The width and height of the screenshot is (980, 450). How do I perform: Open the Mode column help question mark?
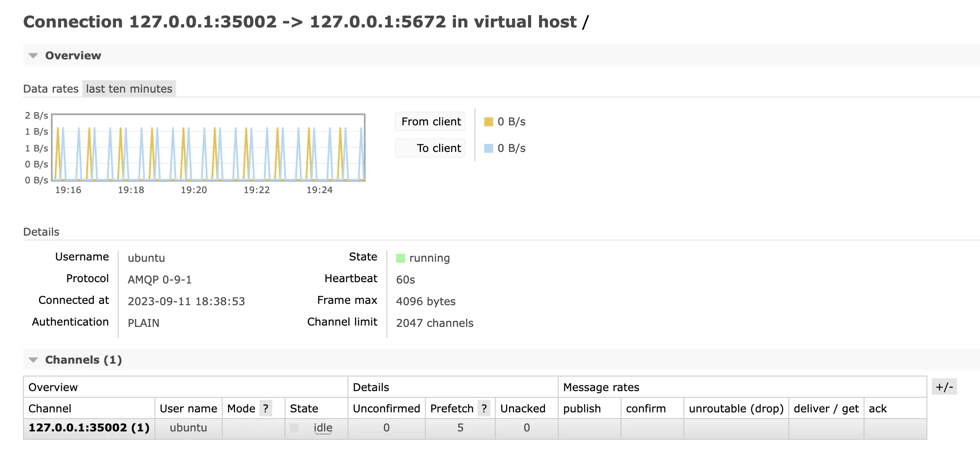point(266,408)
